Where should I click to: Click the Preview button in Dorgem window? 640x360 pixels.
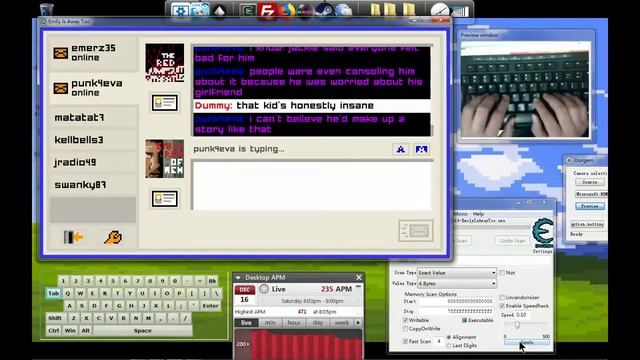point(590,206)
